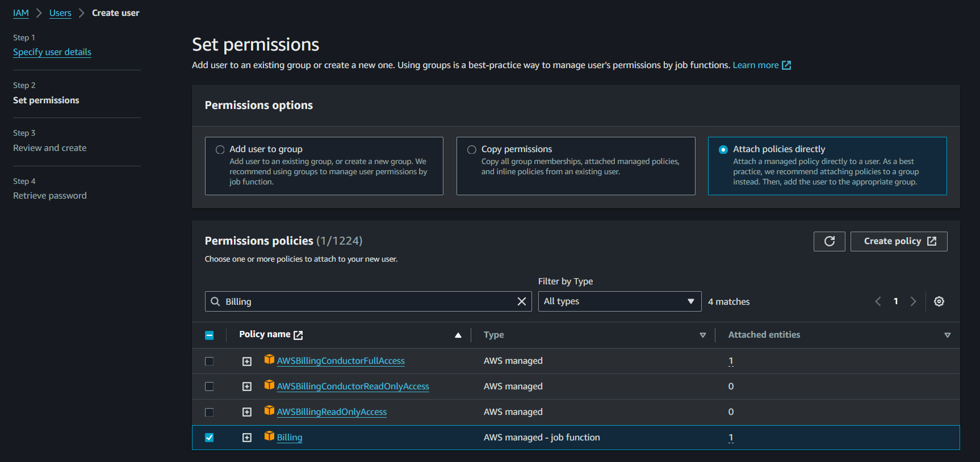Expand AWSBillingReadOnlyAccess policy details
Viewport: 980px width, 462px height.
247,412
